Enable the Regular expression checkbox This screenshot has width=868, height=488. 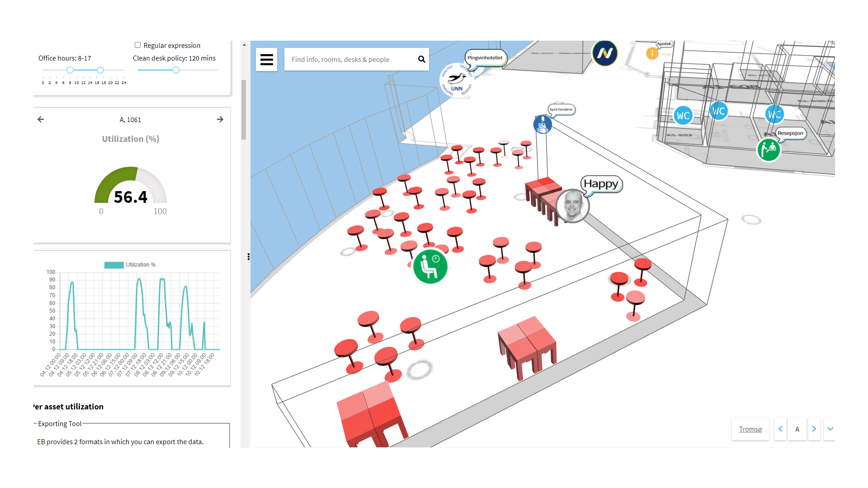point(137,45)
